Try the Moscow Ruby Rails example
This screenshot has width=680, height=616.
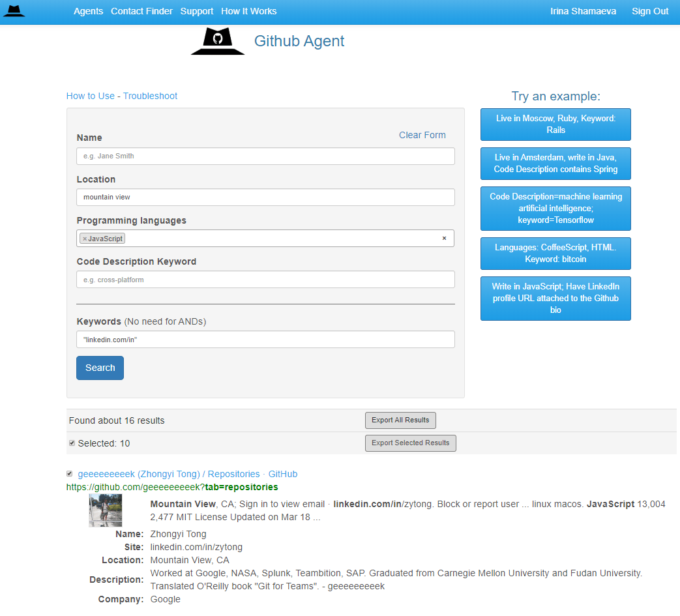(555, 124)
